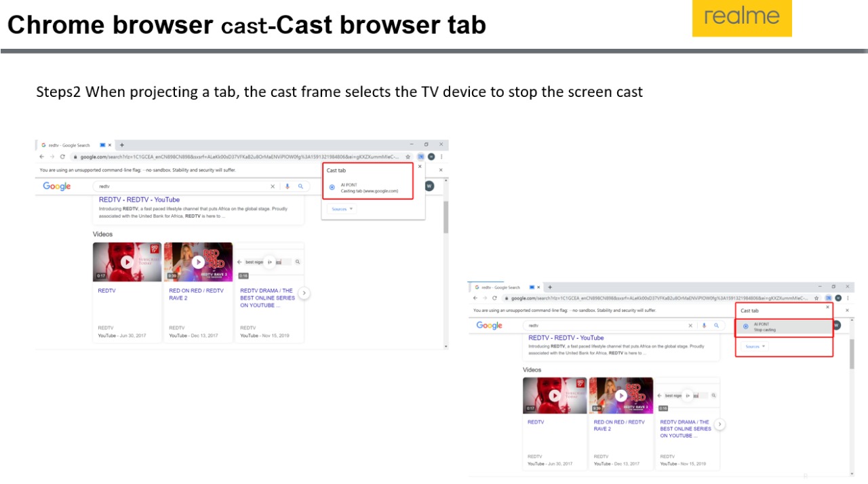Viewport: 868px width, 484px height.
Task: Click the cast icon in the first screenshot's toolbar
Action: tap(420, 157)
